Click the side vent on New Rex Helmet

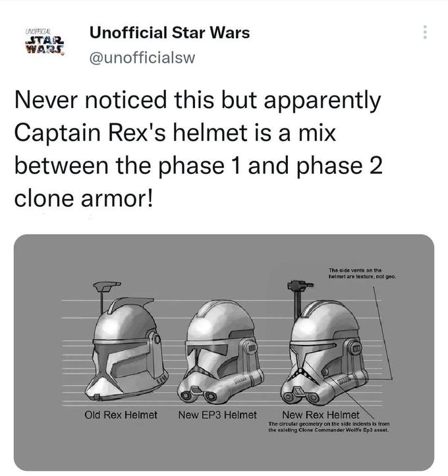pos(352,347)
